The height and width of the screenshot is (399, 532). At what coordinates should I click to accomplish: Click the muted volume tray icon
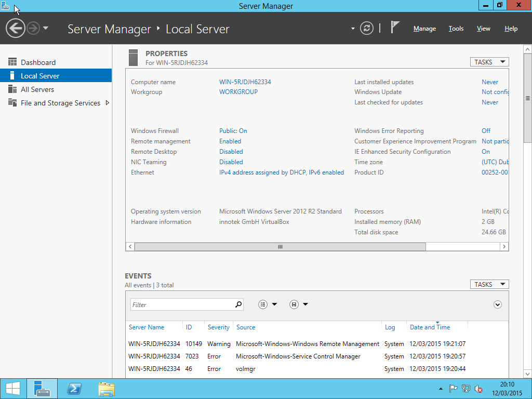[478, 389]
